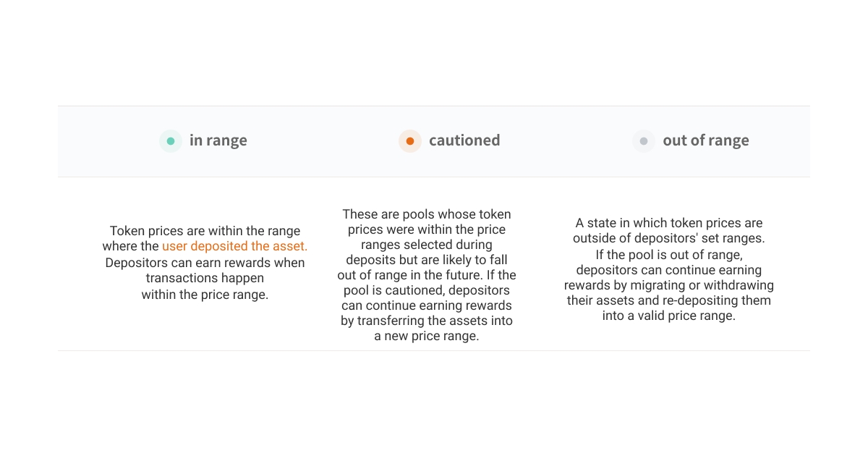This screenshot has width=868, height=456.
Task: Click "rewards by migrating or withdrawing" line
Action: (669, 285)
